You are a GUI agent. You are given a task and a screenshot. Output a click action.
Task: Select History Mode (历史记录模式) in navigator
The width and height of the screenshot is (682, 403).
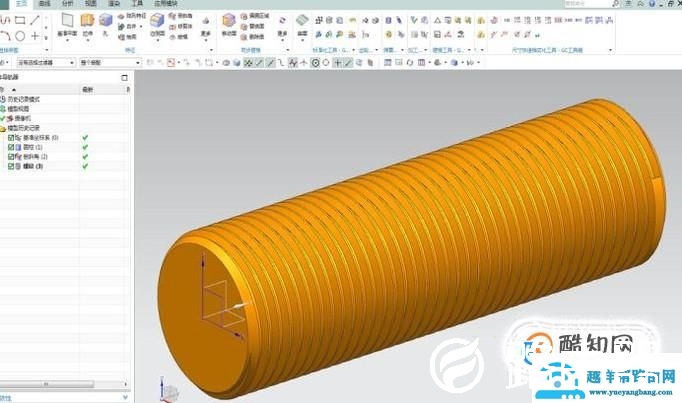[x=30, y=100]
